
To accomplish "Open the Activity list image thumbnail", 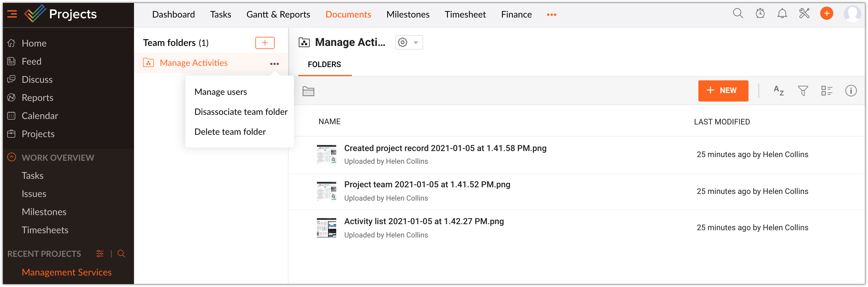I will click(326, 228).
